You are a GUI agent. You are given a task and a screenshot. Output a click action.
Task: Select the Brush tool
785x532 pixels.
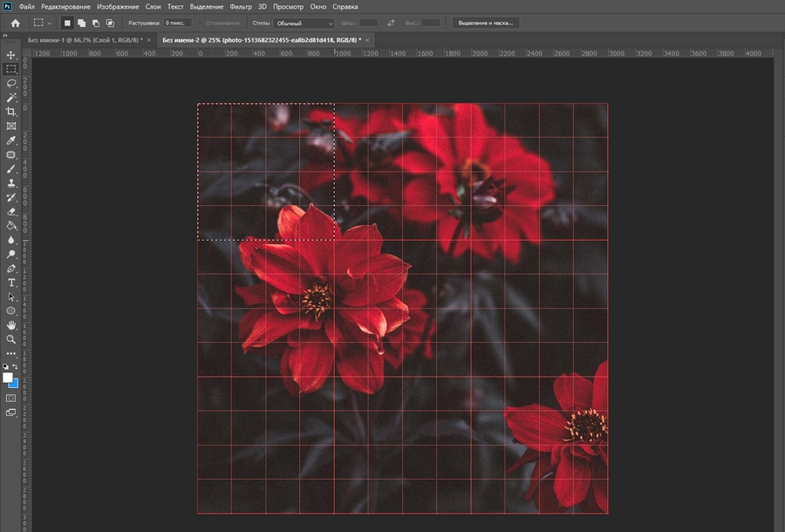11,169
